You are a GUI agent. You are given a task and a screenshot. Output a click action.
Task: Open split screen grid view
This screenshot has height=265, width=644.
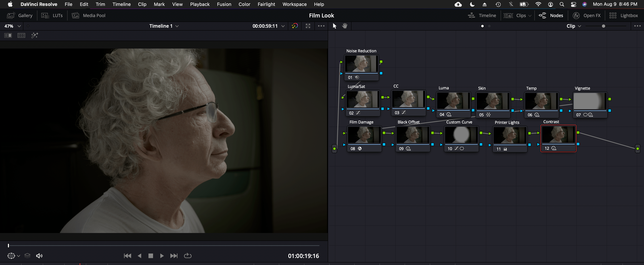(21, 35)
